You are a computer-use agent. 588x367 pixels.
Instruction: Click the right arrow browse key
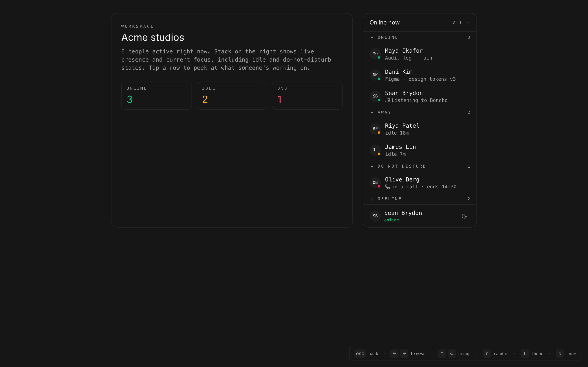pyautogui.click(x=404, y=354)
